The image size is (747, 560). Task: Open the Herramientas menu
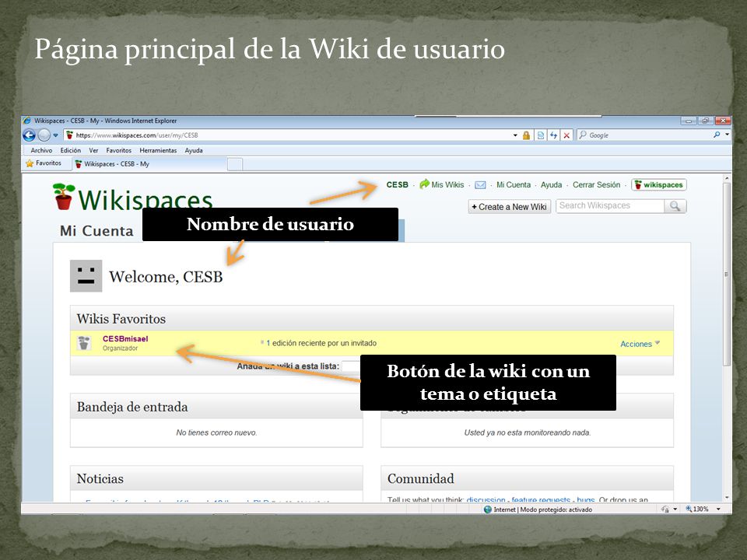[x=158, y=150]
